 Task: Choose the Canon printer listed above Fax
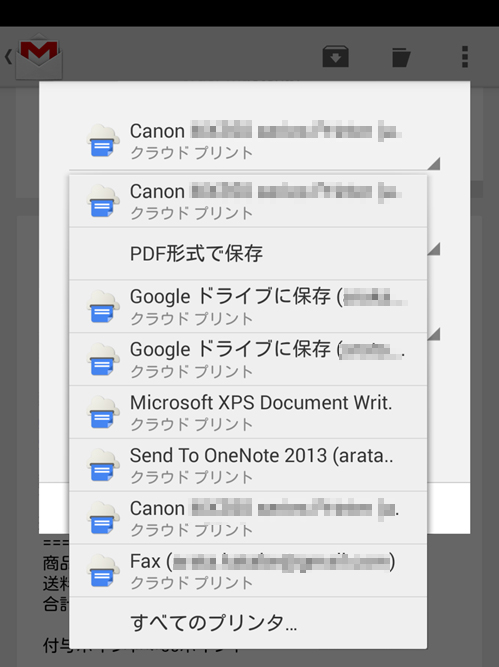248,518
